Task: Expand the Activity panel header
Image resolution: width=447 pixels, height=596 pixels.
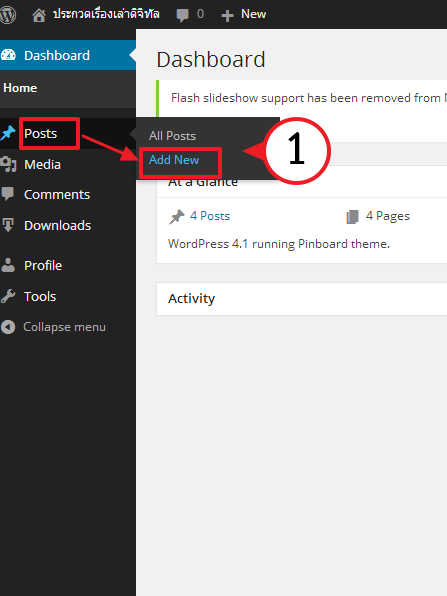Action: [x=301, y=299]
